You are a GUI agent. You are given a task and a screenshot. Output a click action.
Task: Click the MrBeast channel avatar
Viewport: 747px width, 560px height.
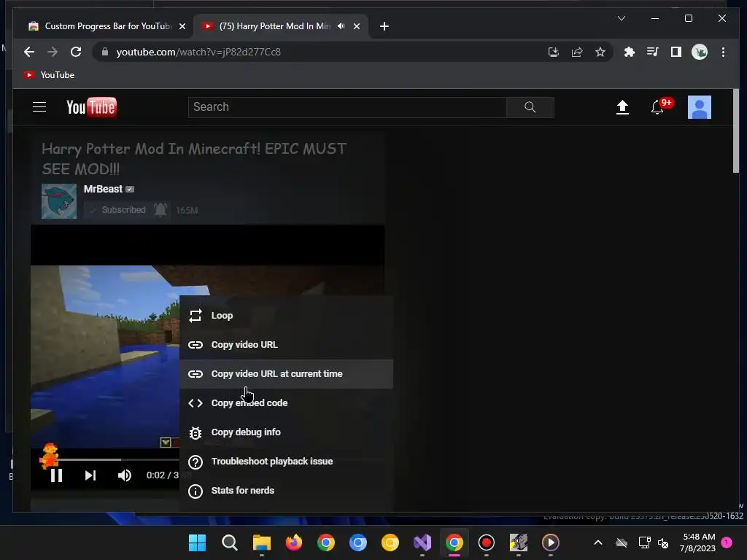pos(59,201)
